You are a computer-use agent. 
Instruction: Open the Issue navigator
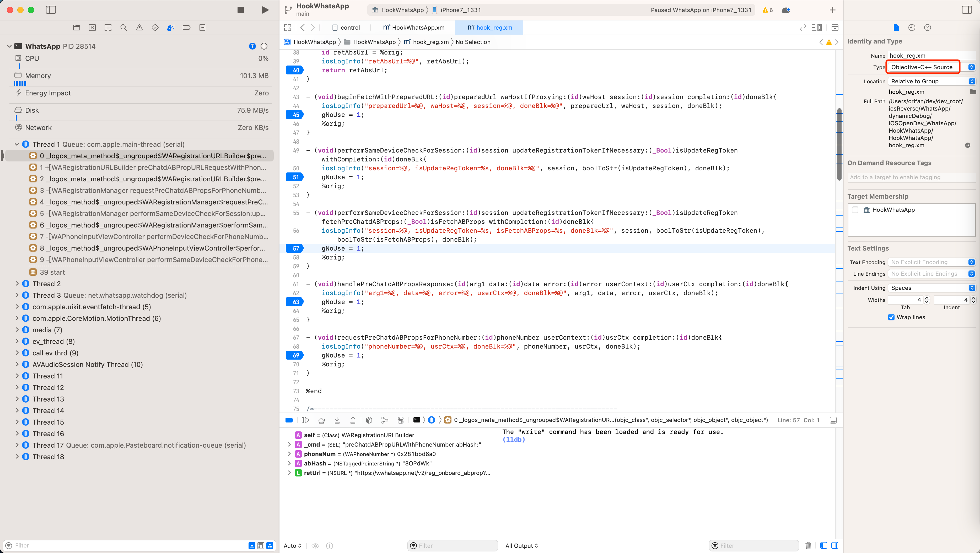(x=139, y=27)
